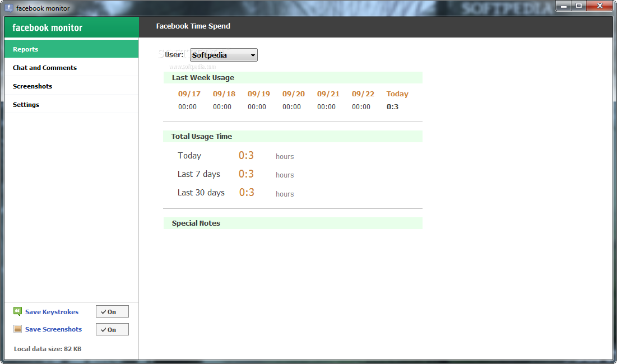Click the Last 30 days 0:3 value
This screenshot has height=364, width=617.
[247, 192]
